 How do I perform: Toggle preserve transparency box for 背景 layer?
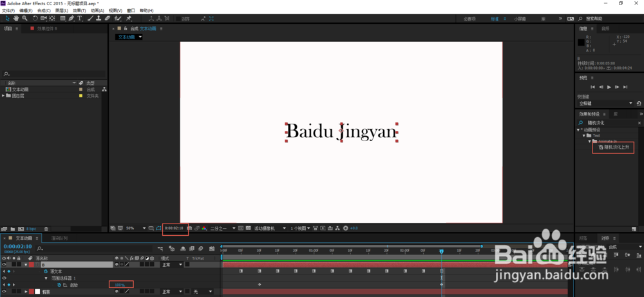[x=187, y=291]
